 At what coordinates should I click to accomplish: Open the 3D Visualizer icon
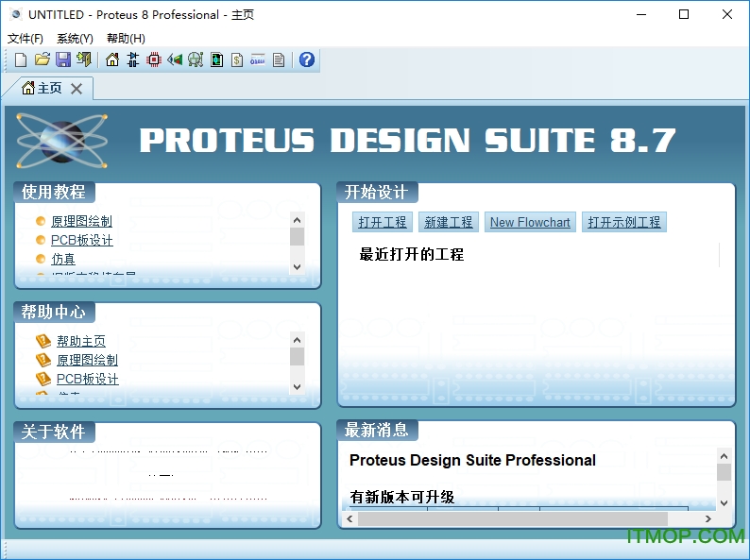point(175,59)
